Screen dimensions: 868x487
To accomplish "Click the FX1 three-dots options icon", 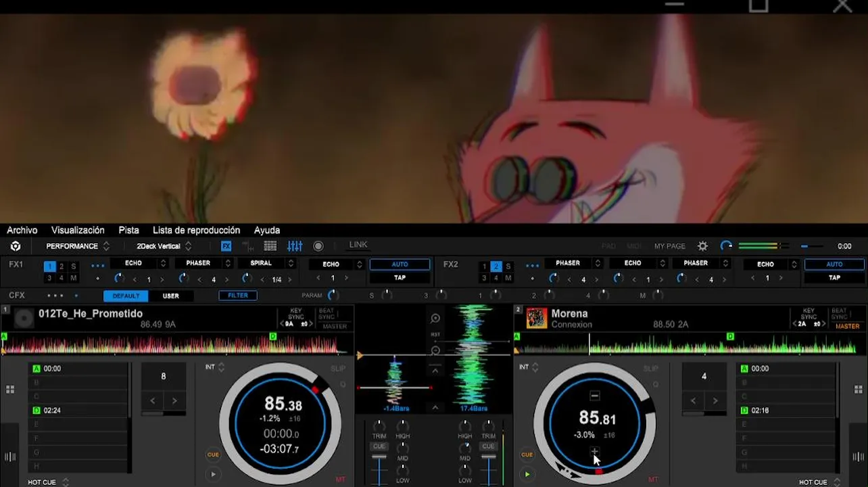I will [x=98, y=266].
